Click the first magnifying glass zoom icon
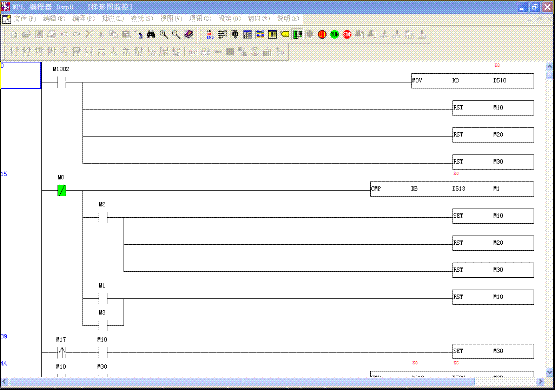This screenshot has height=390, width=555. [164, 34]
